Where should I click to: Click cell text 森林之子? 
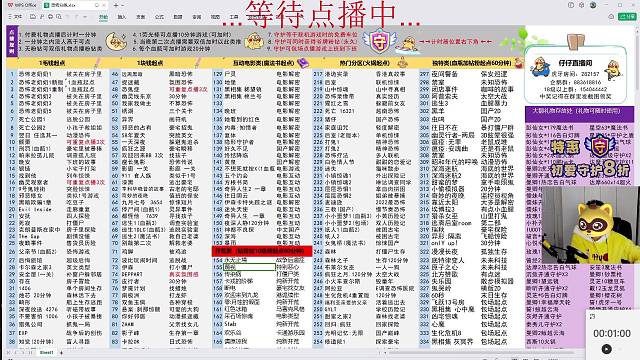coord(336,260)
